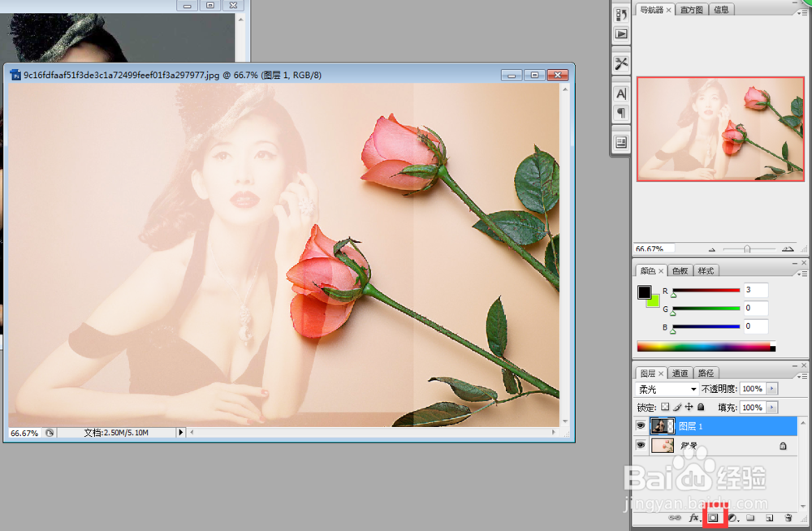Select the Background layer thumbnail

(663, 446)
